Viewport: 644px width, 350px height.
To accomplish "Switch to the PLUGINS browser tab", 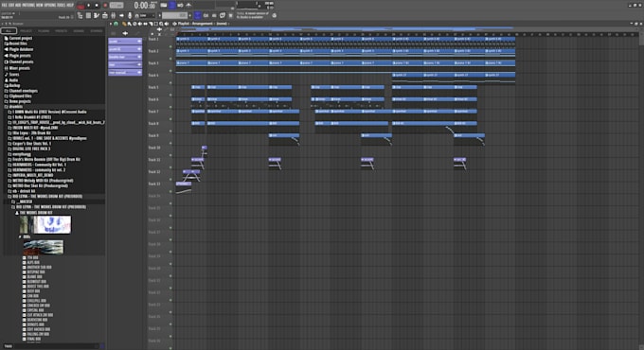I will 44,31.
